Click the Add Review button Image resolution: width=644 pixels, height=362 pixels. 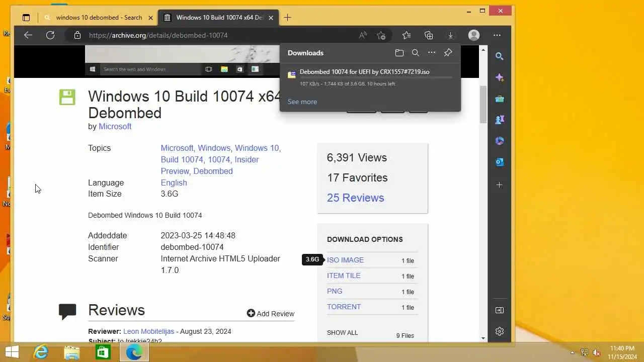tap(271, 313)
